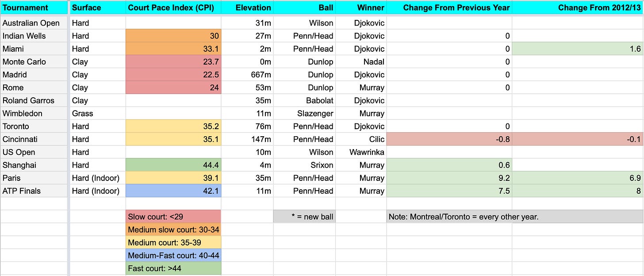Click the CPI value 23.7 cell
The height and width of the screenshot is (276, 644).
[x=173, y=61]
